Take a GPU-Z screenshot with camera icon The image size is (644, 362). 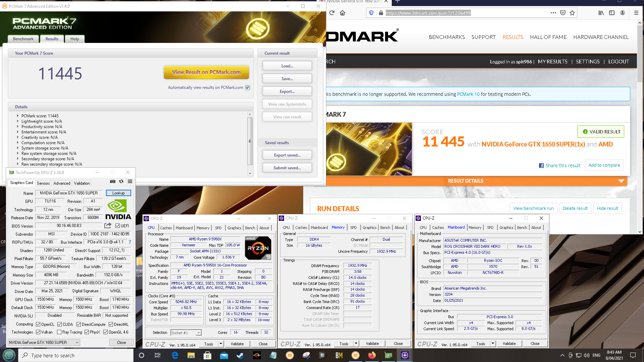tap(113, 182)
